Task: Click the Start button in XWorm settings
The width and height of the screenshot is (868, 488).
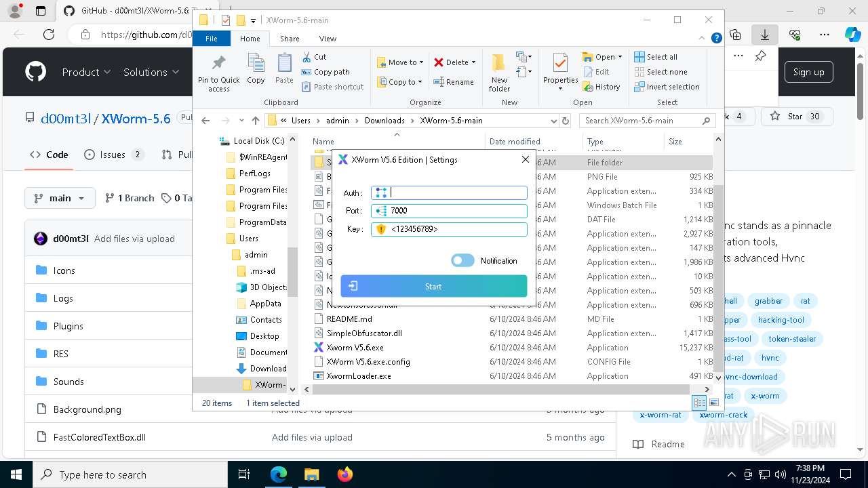Action: pyautogui.click(x=434, y=286)
